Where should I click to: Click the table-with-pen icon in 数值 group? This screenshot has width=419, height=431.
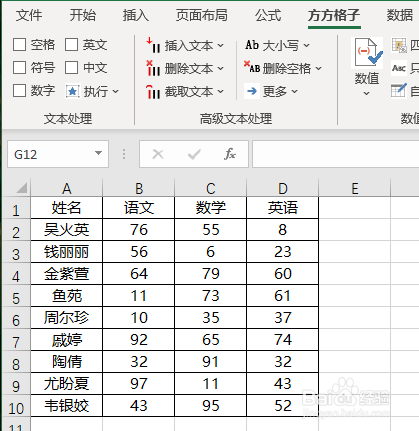point(399,91)
